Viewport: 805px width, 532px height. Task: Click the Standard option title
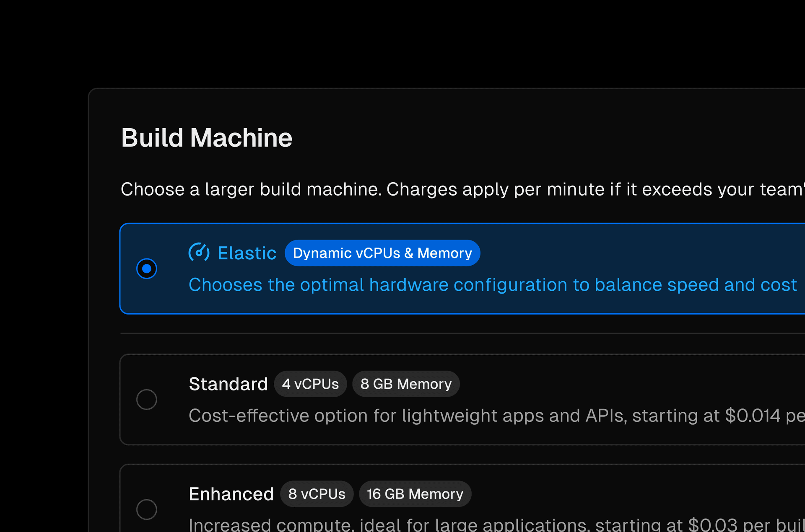(x=228, y=384)
